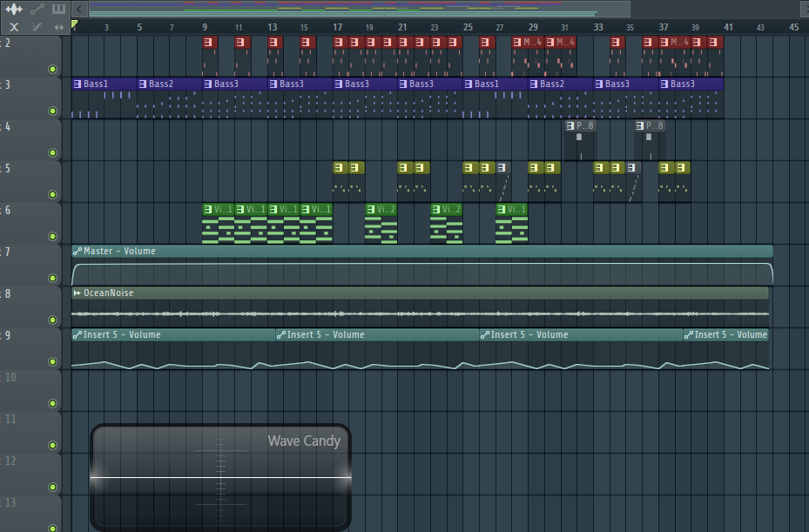Jump to bar 17 on timeline ruler

click(x=337, y=27)
